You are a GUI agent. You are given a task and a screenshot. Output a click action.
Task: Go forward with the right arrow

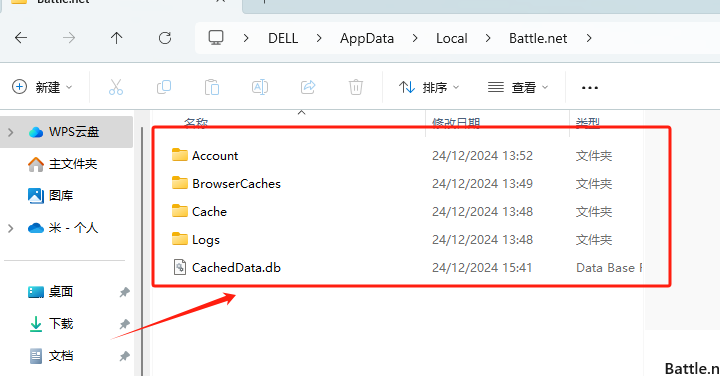tap(69, 38)
